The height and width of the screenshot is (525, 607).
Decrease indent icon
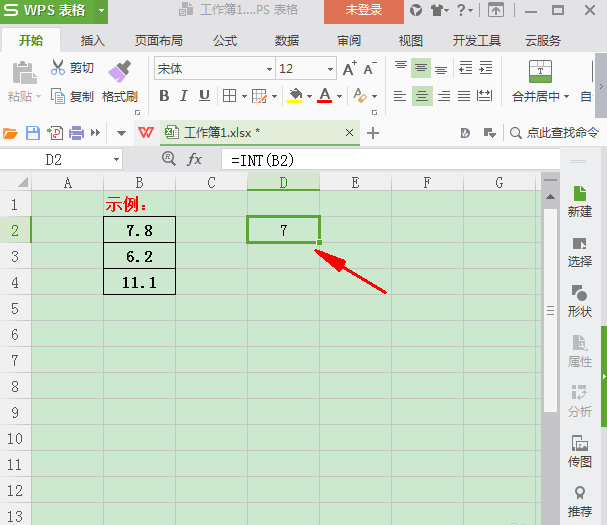(465, 67)
